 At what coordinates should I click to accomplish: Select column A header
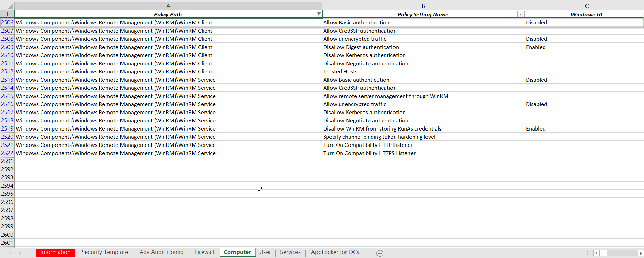pyautogui.click(x=168, y=6)
